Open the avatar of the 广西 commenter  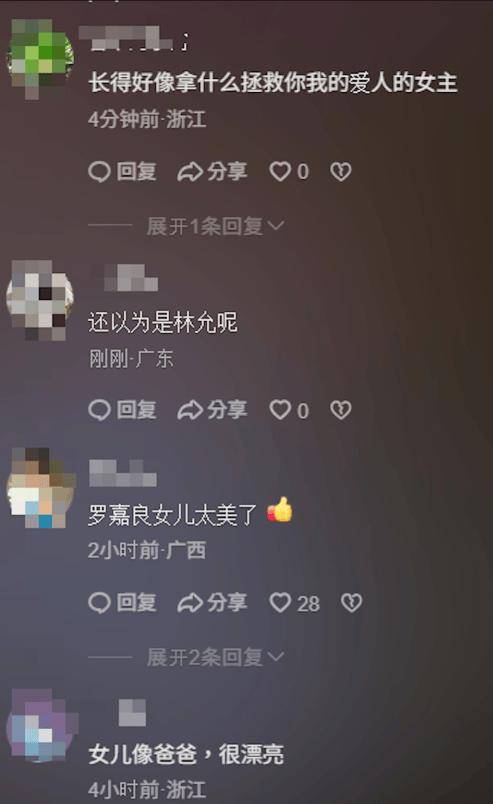[x=41, y=488]
